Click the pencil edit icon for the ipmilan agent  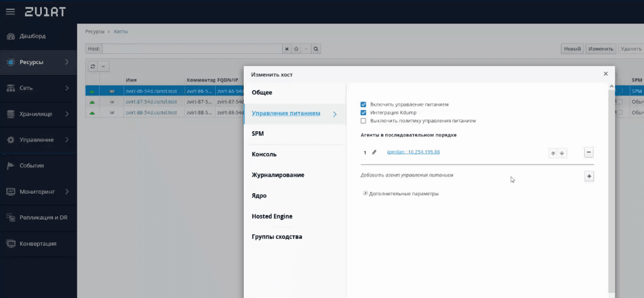pyautogui.click(x=374, y=152)
